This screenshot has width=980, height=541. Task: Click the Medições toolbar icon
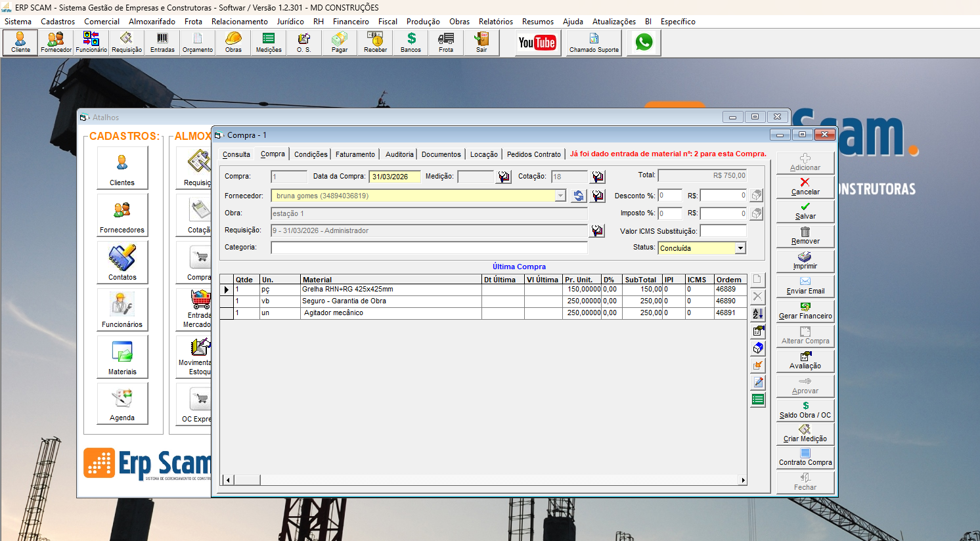269,43
